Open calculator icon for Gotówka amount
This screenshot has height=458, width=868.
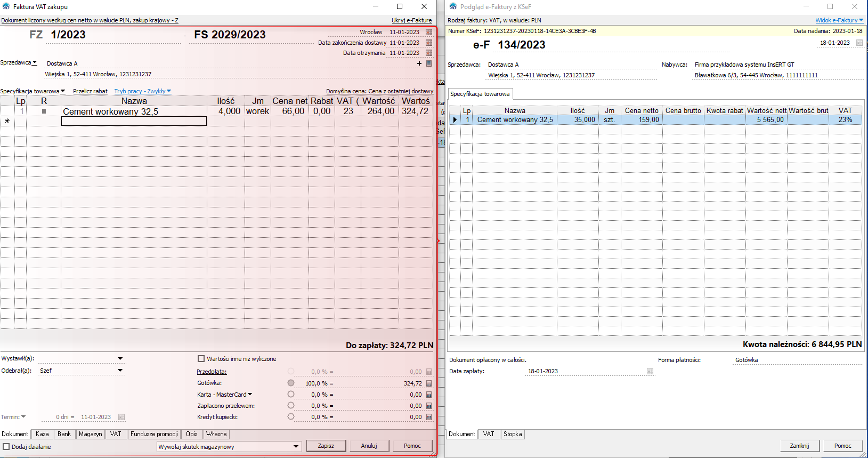(x=429, y=383)
